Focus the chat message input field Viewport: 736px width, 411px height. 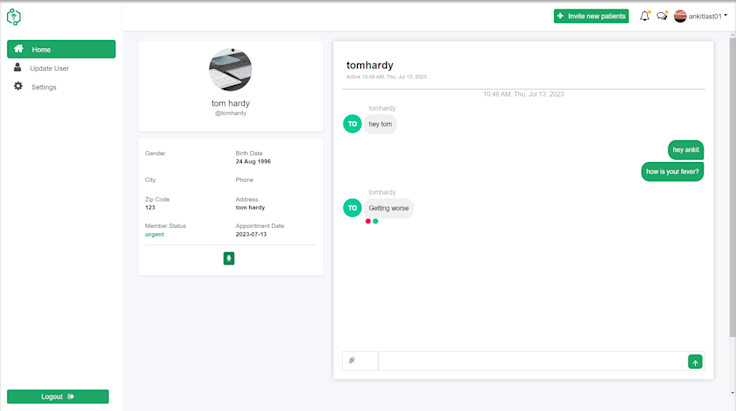click(x=533, y=361)
